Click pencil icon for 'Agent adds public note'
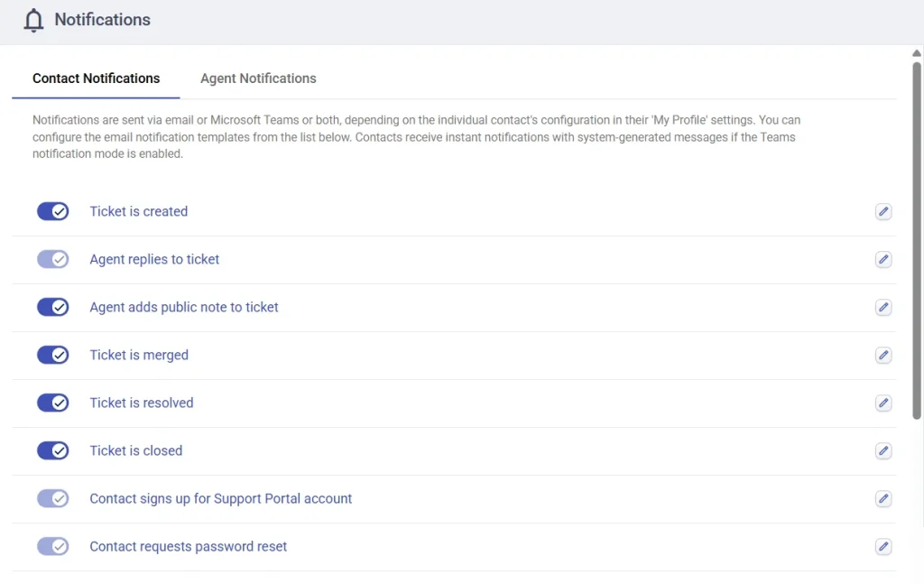The image size is (924, 584). (883, 307)
